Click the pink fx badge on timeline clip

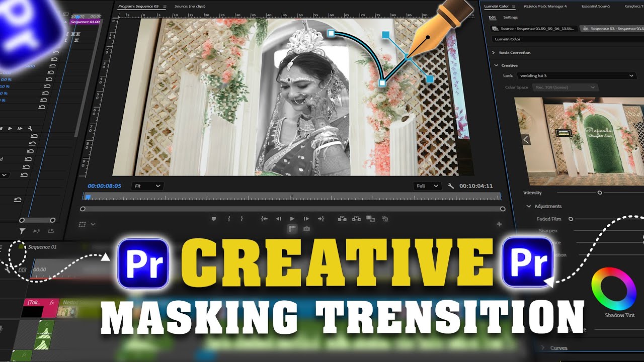(52, 303)
